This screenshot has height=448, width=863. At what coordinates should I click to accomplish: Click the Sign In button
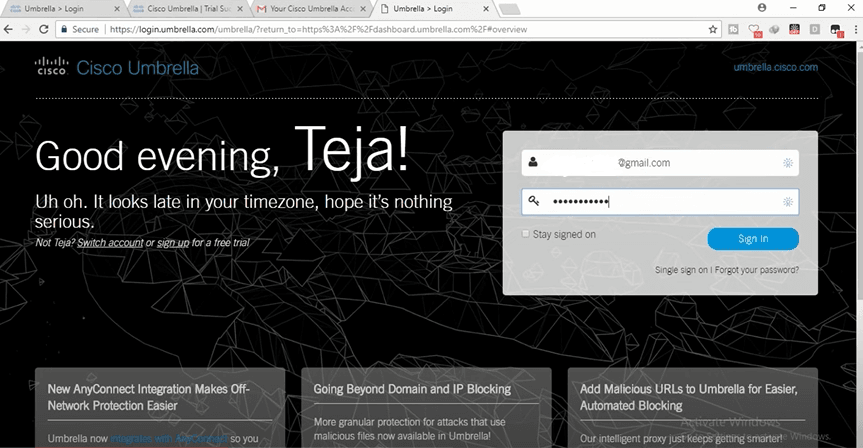(753, 239)
